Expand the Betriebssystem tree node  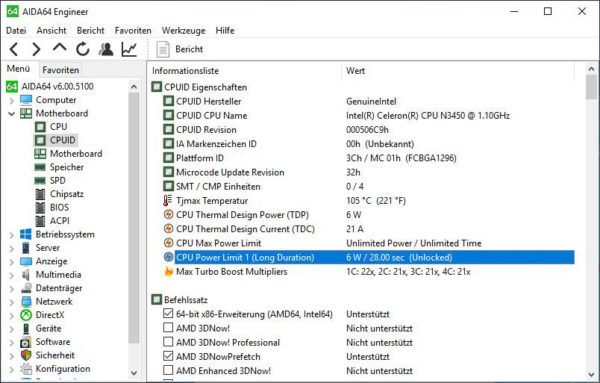[11, 235]
